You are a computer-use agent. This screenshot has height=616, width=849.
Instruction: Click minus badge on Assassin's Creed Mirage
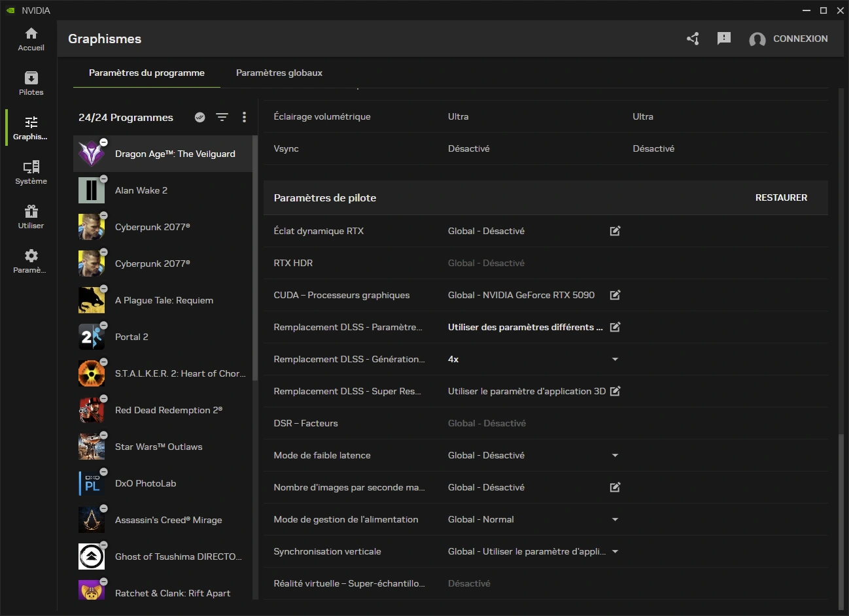(x=103, y=508)
